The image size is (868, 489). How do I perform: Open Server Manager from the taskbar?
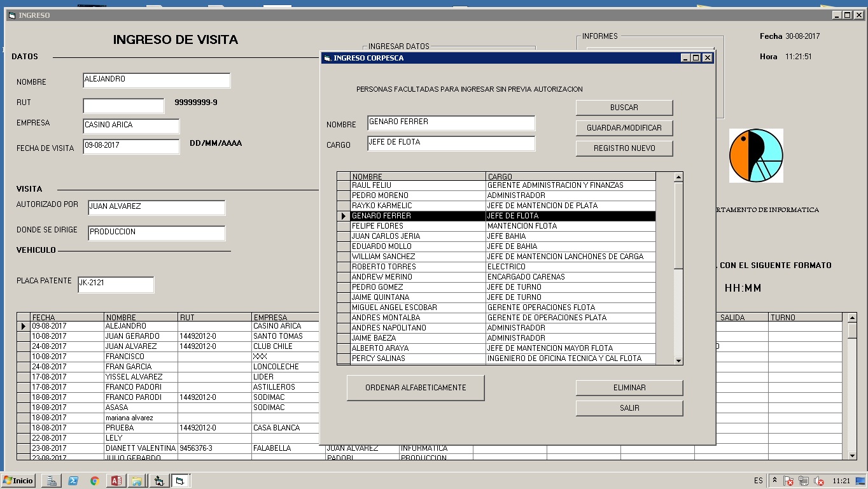(52, 481)
